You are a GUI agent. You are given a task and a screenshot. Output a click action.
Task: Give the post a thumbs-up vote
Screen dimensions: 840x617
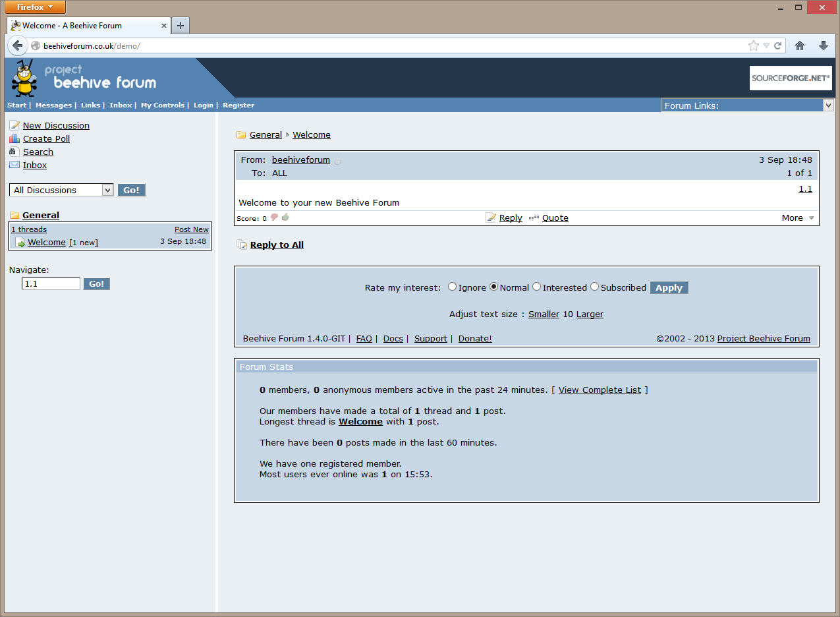coord(285,217)
